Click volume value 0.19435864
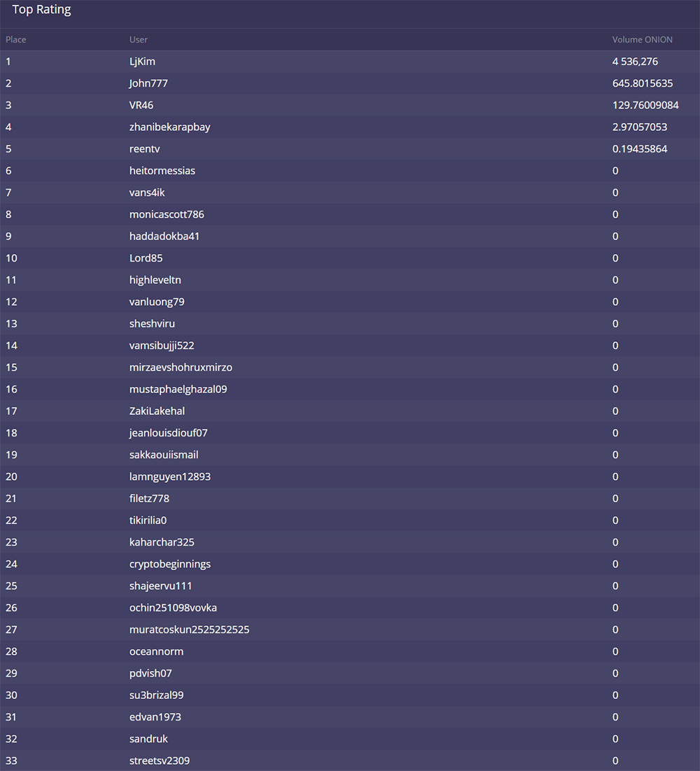This screenshot has height=771, width=700. point(640,149)
